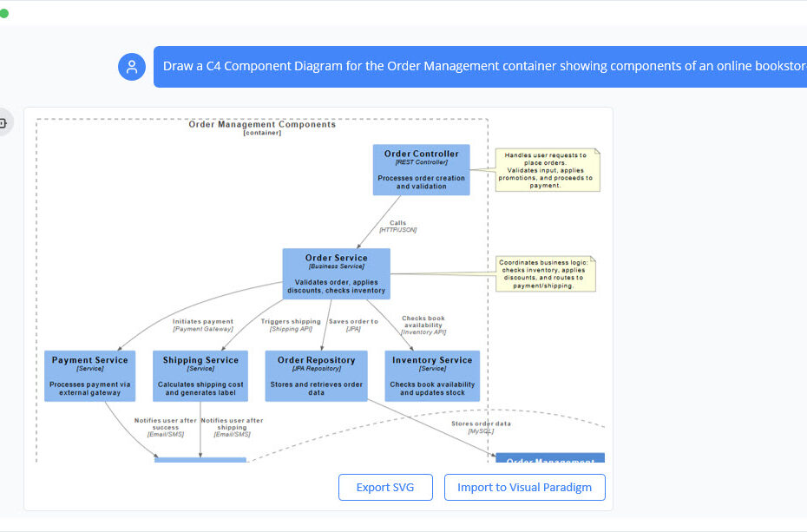Click the Shipping Service component box

tap(200, 375)
